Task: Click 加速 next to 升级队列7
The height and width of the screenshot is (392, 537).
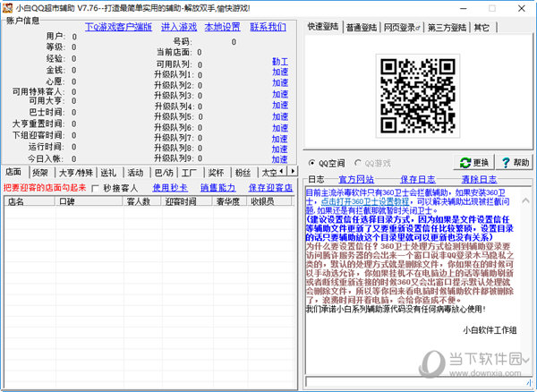Action: [280, 139]
